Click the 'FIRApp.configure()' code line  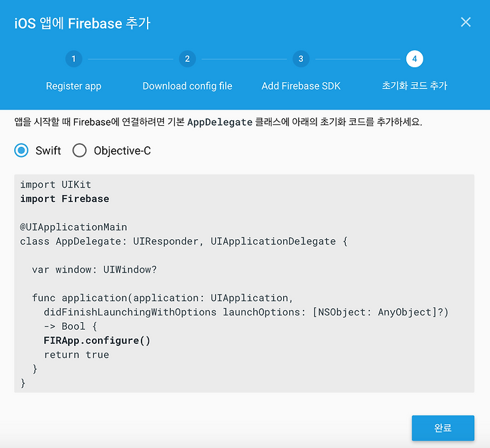pyautogui.click(x=97, y=341)
